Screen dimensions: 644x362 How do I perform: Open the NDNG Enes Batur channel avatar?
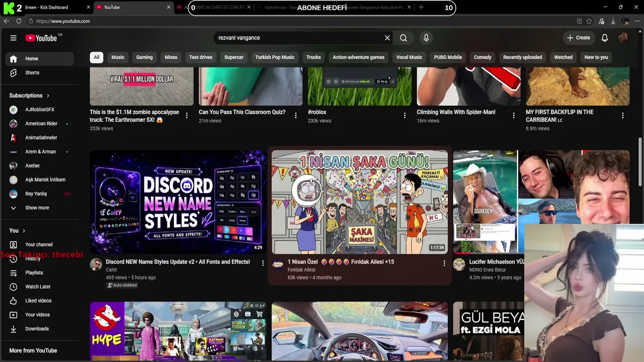tap(459, 264)
